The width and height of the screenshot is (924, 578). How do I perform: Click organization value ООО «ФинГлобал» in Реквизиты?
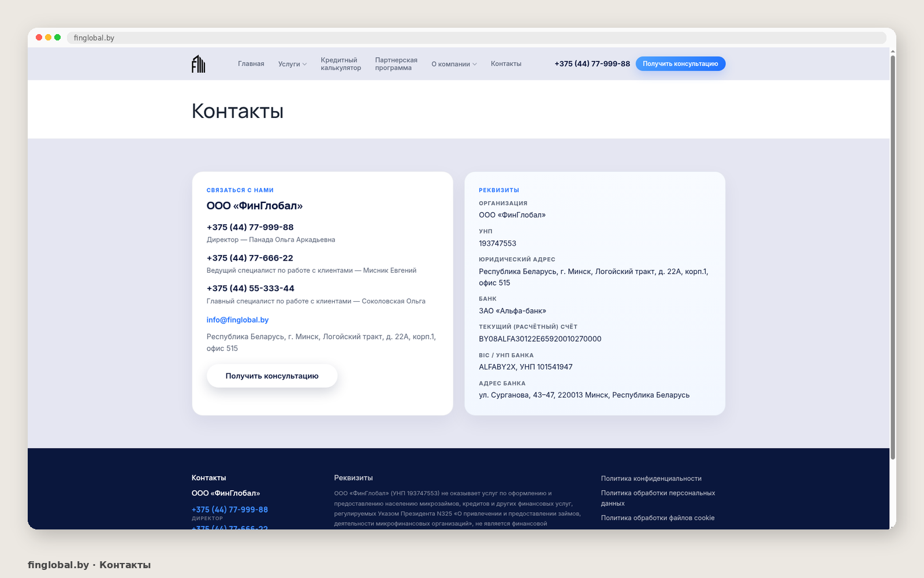[512, 215]
